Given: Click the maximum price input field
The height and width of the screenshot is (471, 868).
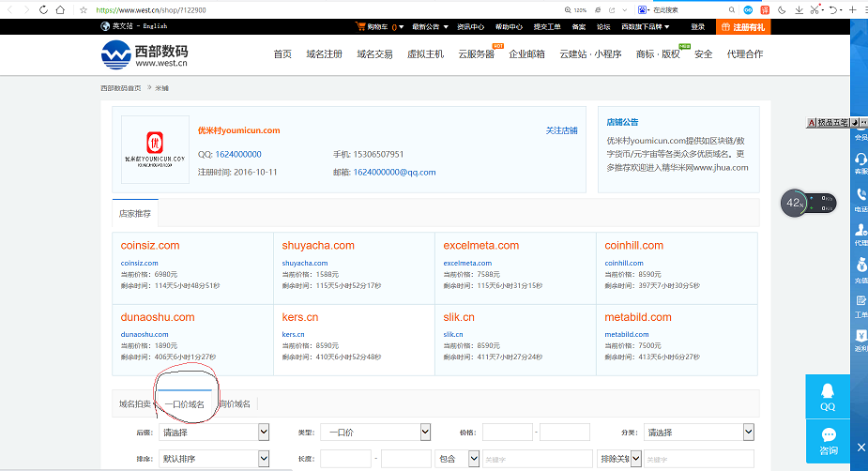Looking at the screenshot, I should point(565,433).
